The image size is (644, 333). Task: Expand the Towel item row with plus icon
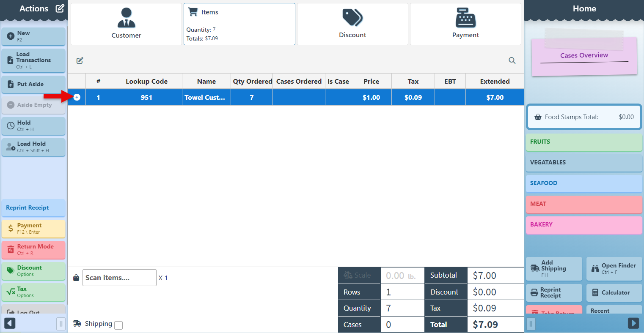(77, 97)
